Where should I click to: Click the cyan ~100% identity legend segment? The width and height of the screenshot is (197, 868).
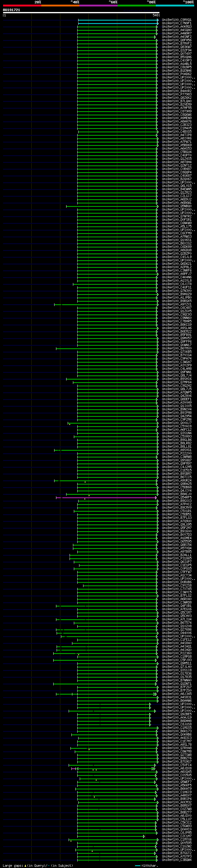[175, 6]
